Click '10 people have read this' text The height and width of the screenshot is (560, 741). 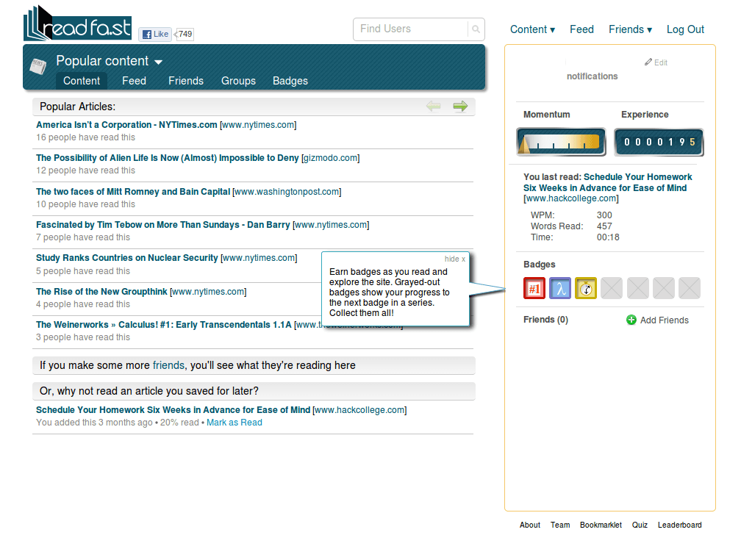click(85, 204)
